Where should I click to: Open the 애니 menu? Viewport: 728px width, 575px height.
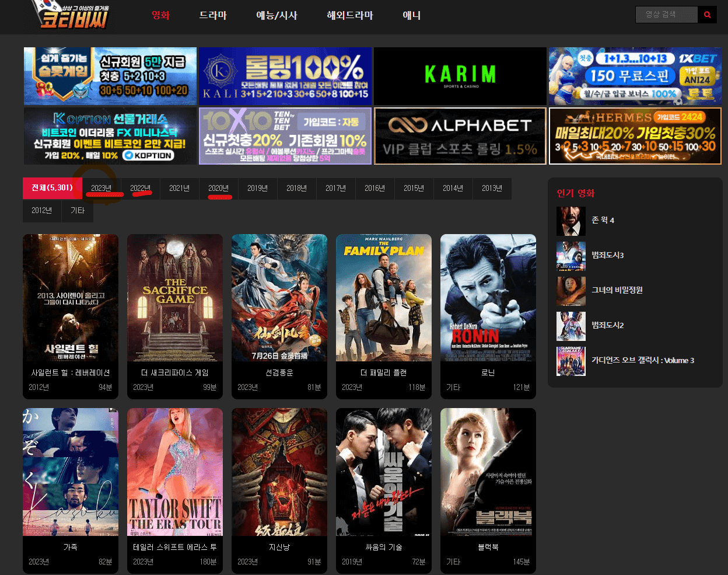(412, 15)
